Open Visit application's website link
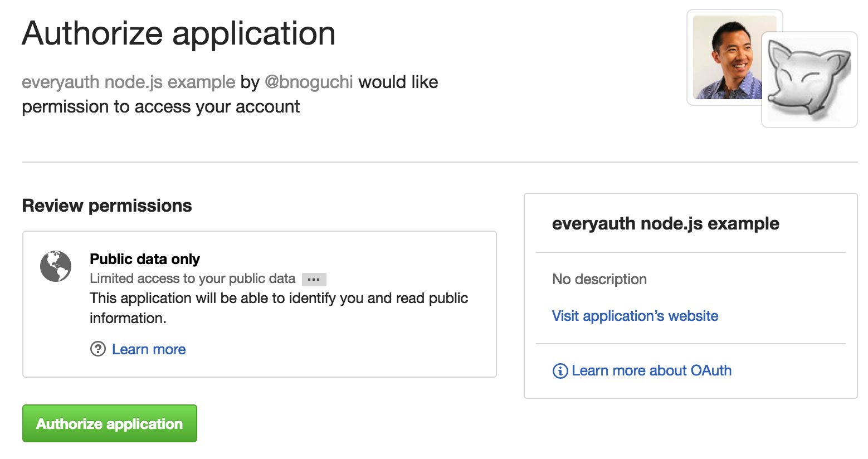 point(635,316)
